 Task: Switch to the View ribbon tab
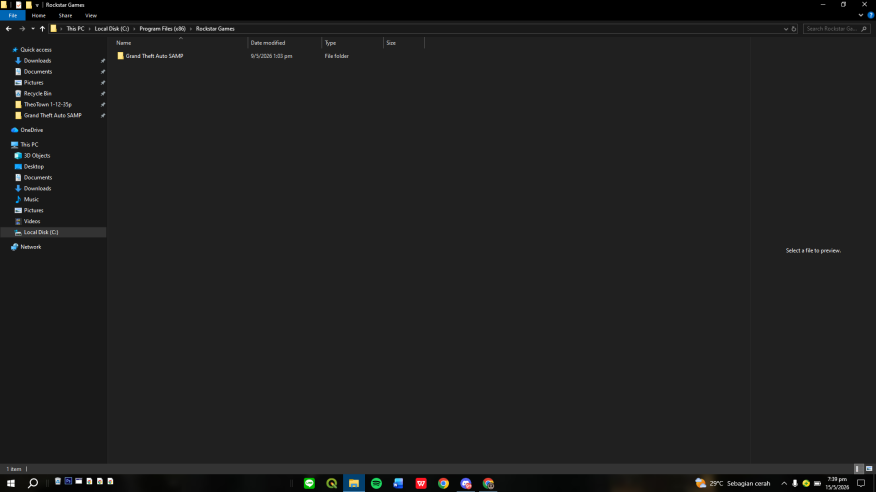(x=91, y=16)
